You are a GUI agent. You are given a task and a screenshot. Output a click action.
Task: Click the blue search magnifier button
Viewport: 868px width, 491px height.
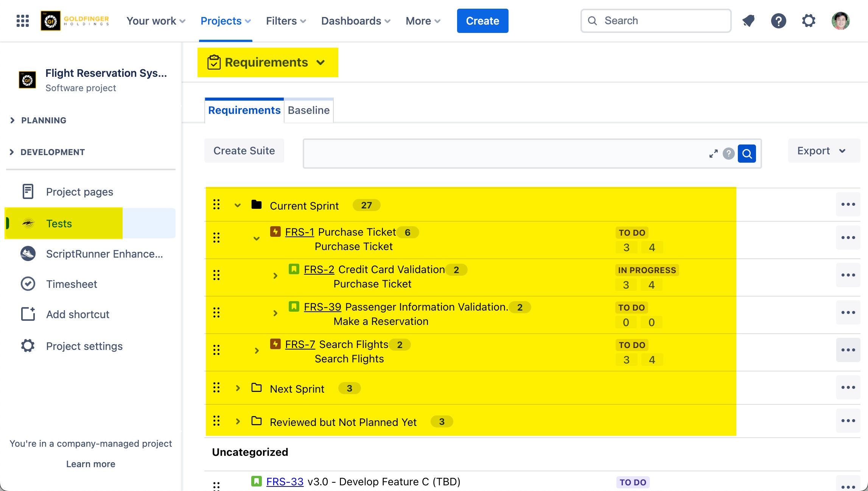point(747,154)
